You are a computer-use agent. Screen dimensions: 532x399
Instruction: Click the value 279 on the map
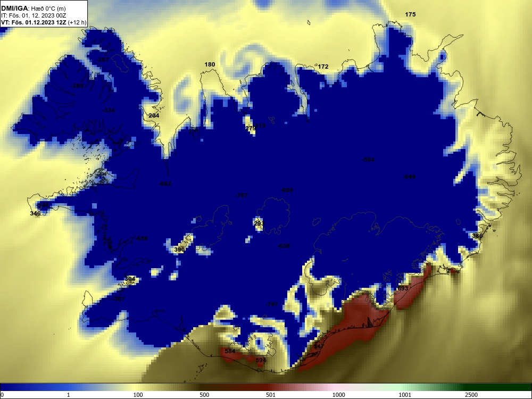pyautogui.click(x=251, y=128)
